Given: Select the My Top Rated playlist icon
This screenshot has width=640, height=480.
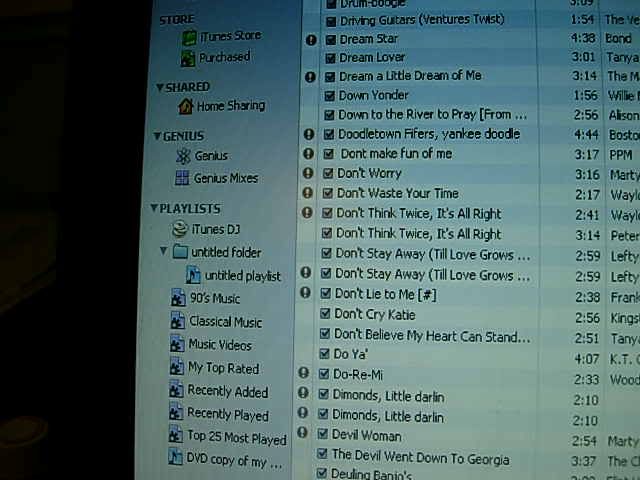Looking at the screenshot, I should [x=177, y=367].
